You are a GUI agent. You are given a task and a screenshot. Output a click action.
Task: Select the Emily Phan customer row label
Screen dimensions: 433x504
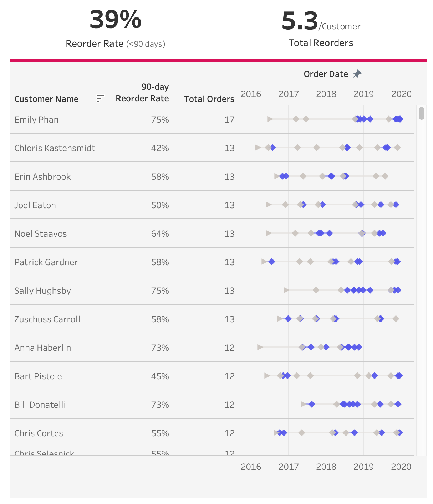tap(36, 119)
